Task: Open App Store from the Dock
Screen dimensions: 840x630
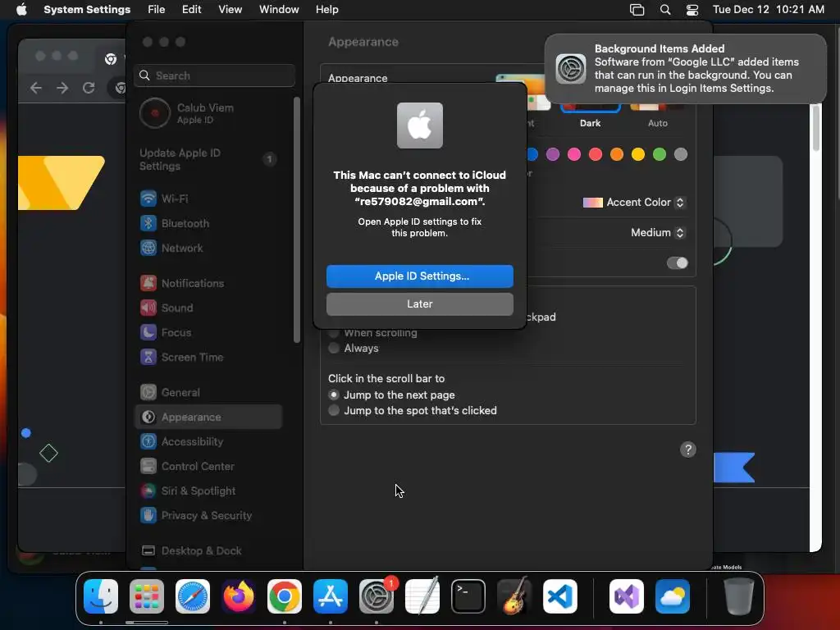Action: click(x=331, y=596)
